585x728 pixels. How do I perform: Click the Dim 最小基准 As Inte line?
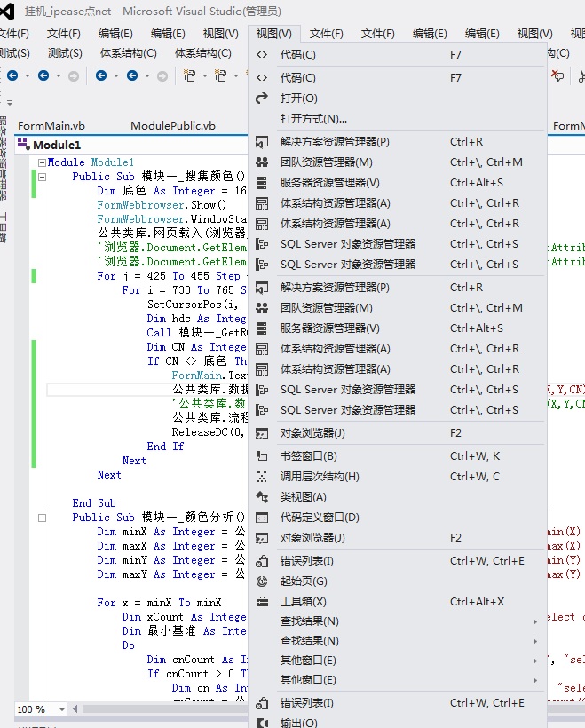(185, 631)
